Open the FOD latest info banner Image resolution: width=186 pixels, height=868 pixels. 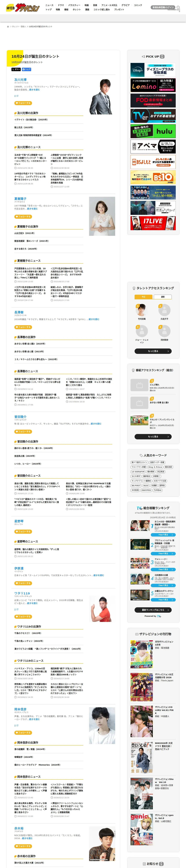click(x=153, y=100)
